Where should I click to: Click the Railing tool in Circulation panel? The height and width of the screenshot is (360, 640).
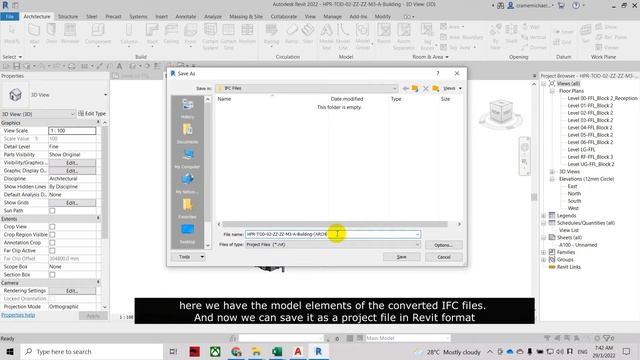click(x=271, y=33)
